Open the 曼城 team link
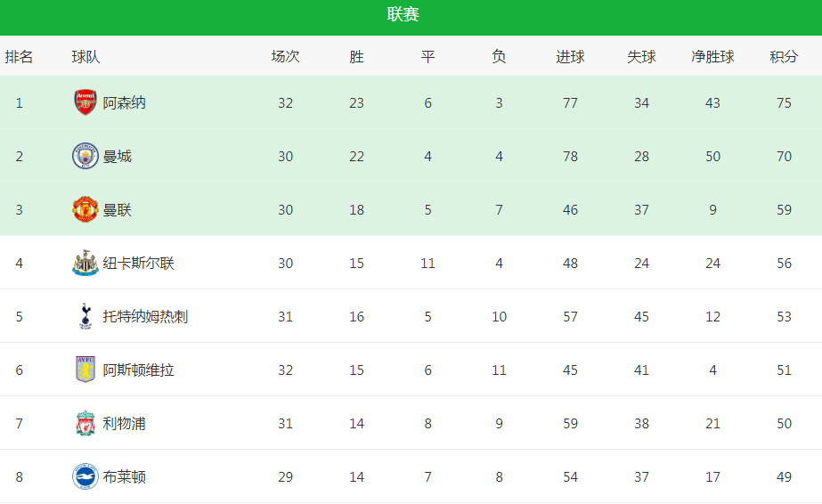Screen dimensions: 822x504 coord(118,157)
